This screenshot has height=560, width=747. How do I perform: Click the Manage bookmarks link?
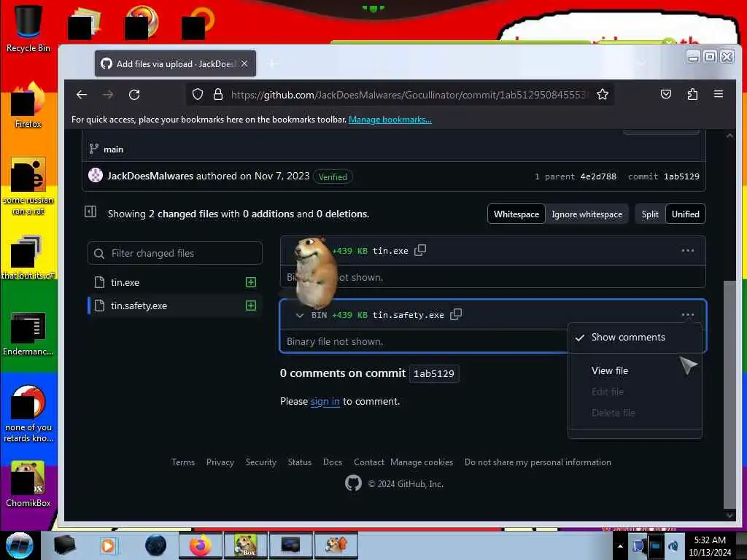pos(390,120)
